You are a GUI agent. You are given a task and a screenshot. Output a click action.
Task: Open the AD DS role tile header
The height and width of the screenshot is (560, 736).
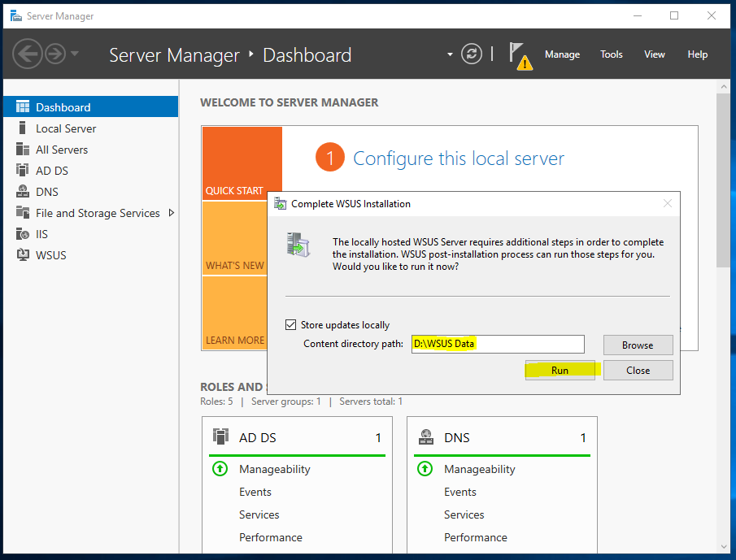coord(297,437)
